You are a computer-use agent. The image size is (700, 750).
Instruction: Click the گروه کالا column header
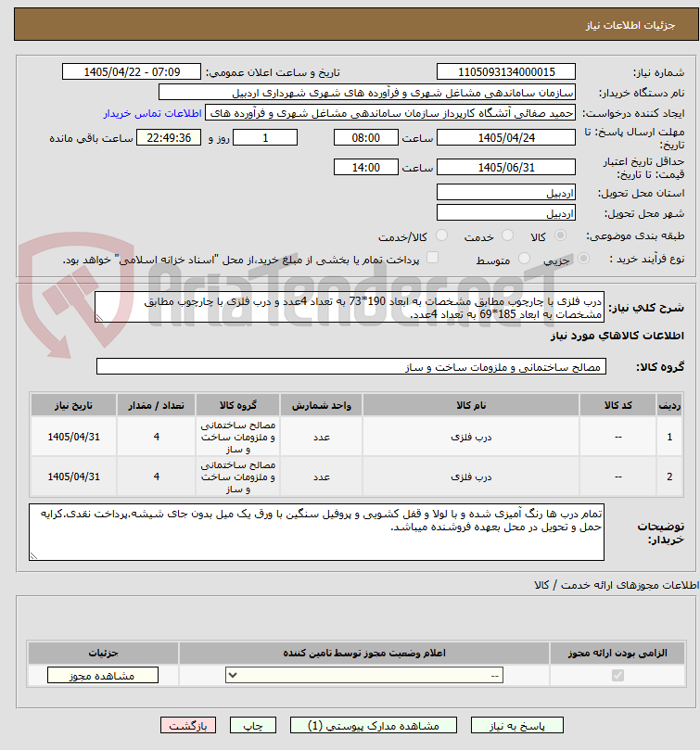tap(237, 406)
